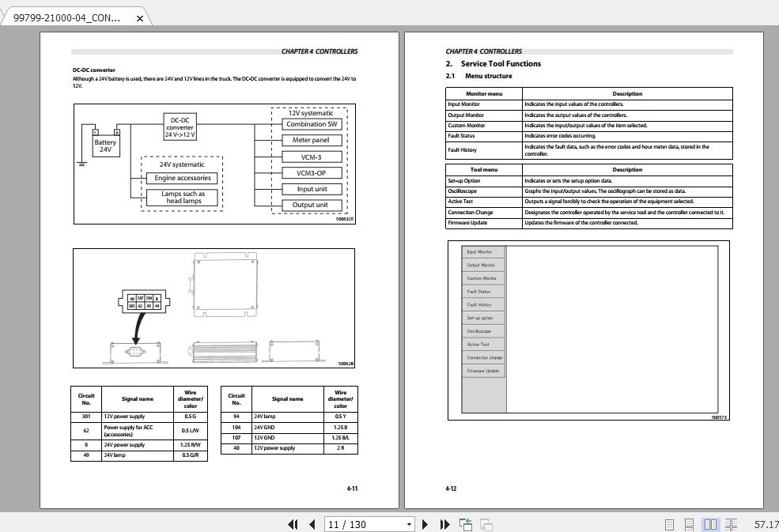Click Fault History in the screenshot figure
The height and width of the screenshot is (532, 779).
tap(483, 304)
